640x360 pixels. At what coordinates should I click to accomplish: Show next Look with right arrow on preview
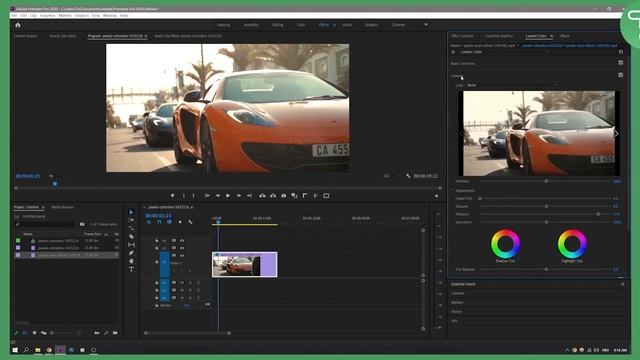(616, 133)
